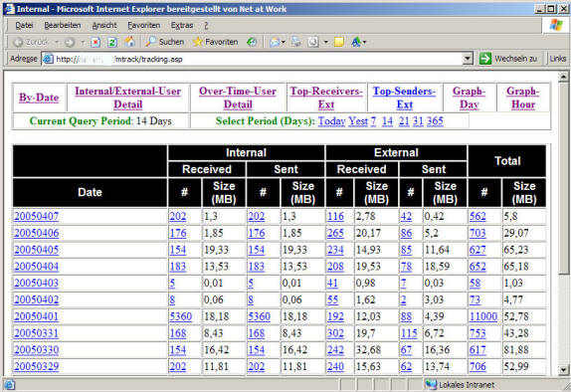
Task: Open the Top-Receivers-Ext link
Action: [x=326, y=98]
